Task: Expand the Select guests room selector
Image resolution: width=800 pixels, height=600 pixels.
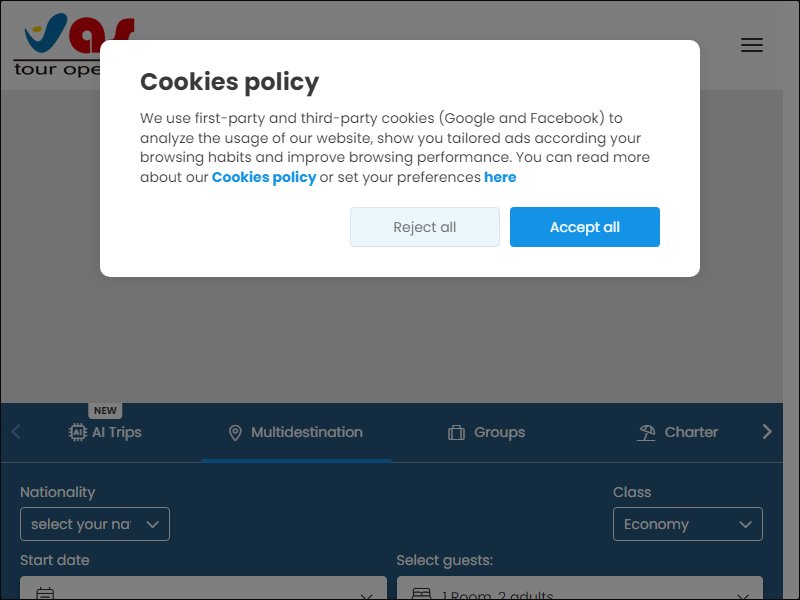Action: [x=580, y=588]
